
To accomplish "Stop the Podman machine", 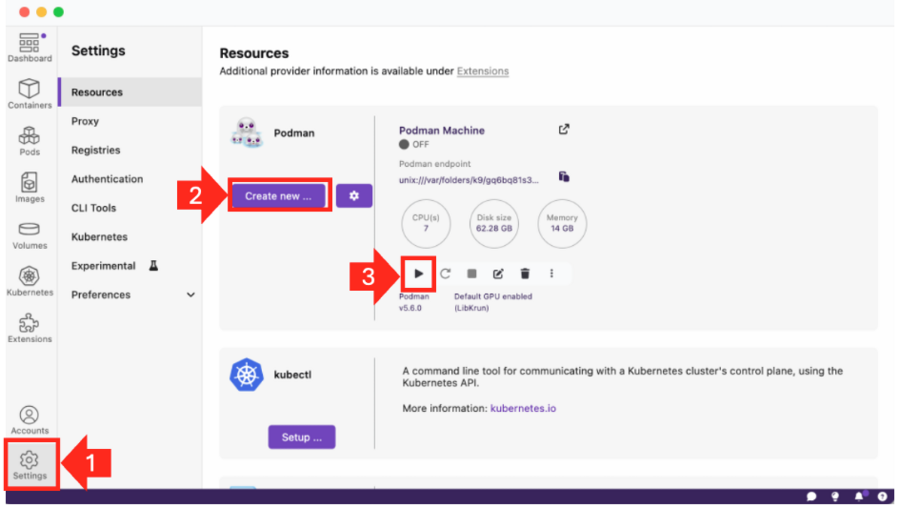I will pos(472,273).
